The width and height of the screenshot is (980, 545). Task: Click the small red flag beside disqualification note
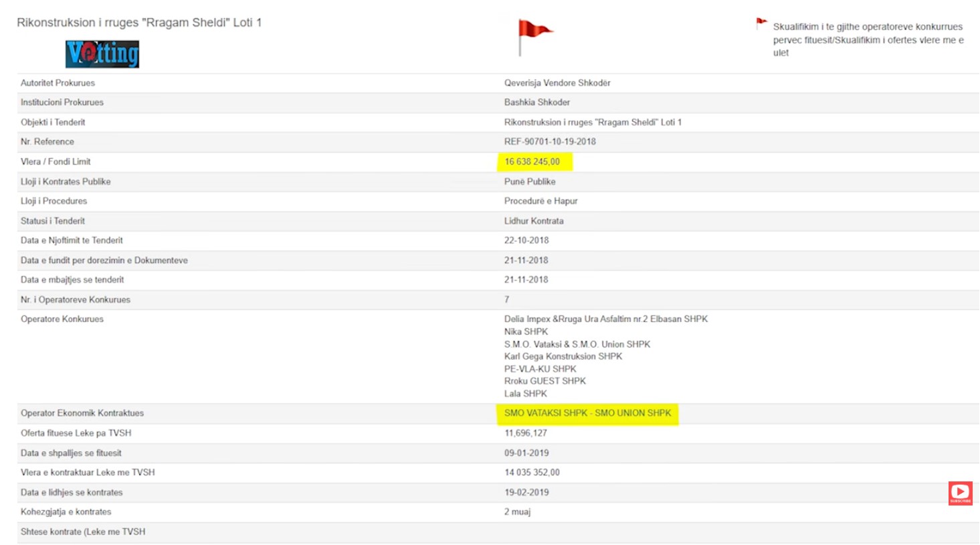pyautogui.click(x=761, y=23)
